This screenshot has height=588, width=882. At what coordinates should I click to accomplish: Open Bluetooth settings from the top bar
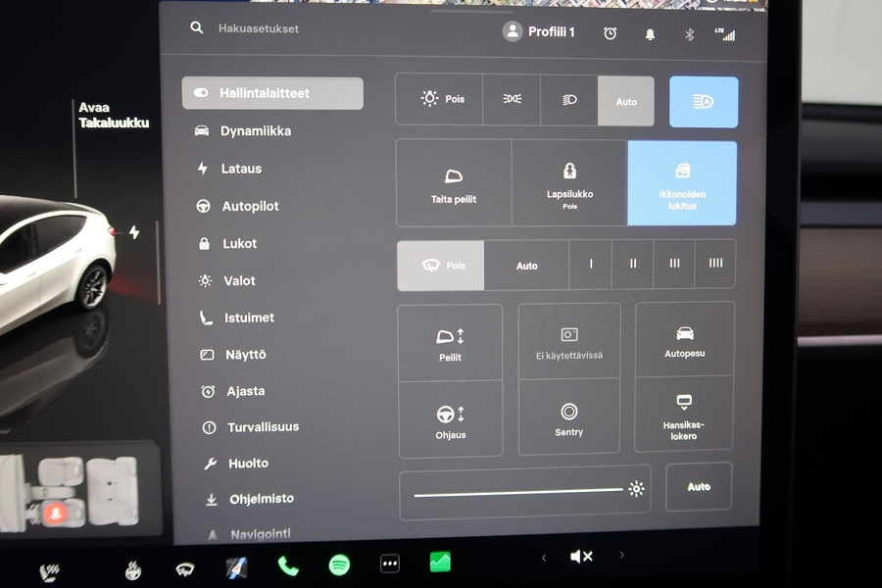[689, 33]
